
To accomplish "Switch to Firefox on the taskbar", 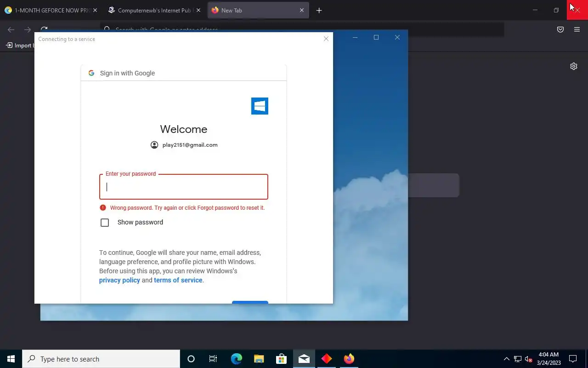I will (x=349, y=359).
